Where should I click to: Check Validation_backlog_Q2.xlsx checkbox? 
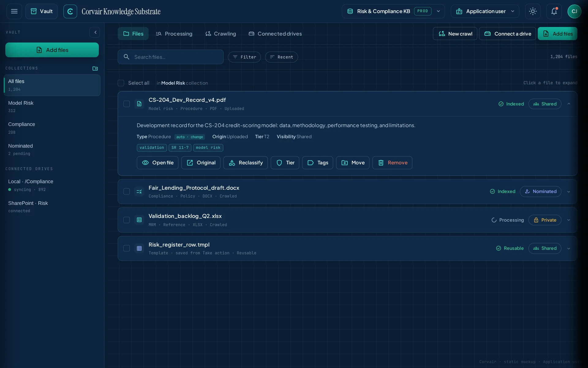[126, 220]
